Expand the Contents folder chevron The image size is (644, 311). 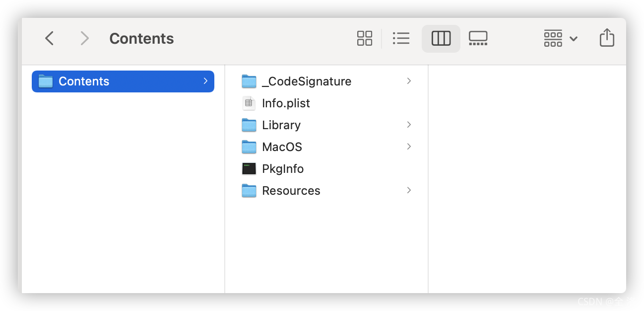(205, 81)
